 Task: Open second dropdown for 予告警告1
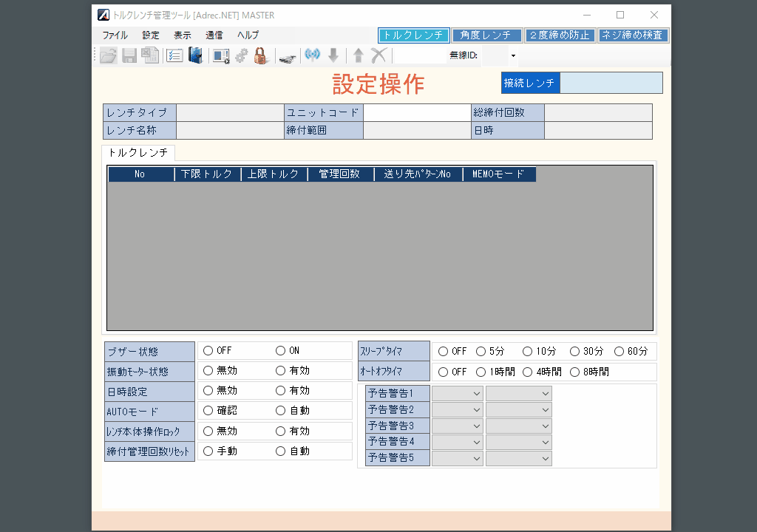(x=518, y=393)
